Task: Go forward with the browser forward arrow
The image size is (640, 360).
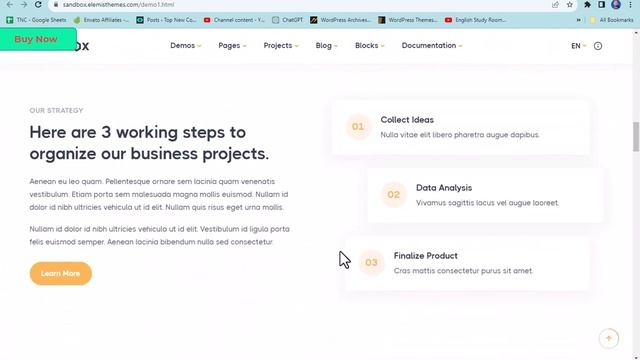Action: (x=24, y=4)
